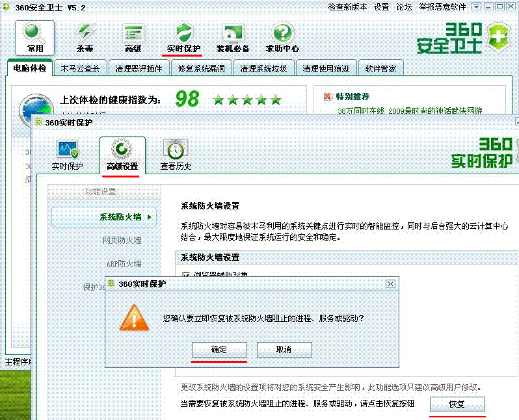This screenshot has height=420, width=519.
Task: Click 取消 to cancel the dialog
Action: point(284,350)
